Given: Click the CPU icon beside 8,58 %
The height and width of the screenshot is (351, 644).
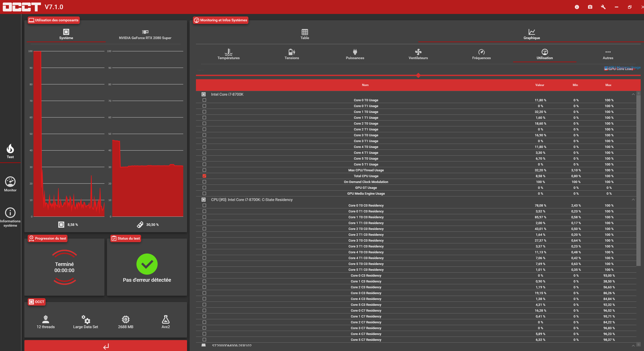Looking at the screenshot, I should pos(61,225).
